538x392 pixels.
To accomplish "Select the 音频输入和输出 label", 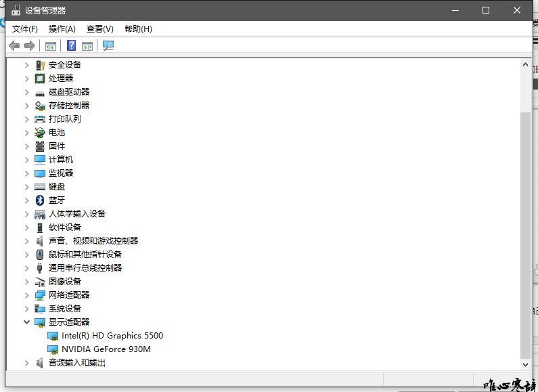I will click(x=77, y=362).
